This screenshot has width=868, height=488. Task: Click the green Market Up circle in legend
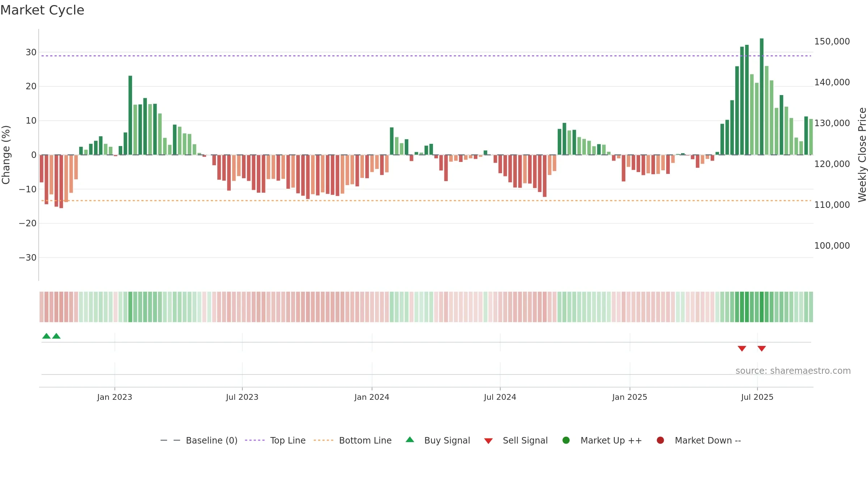566,440
